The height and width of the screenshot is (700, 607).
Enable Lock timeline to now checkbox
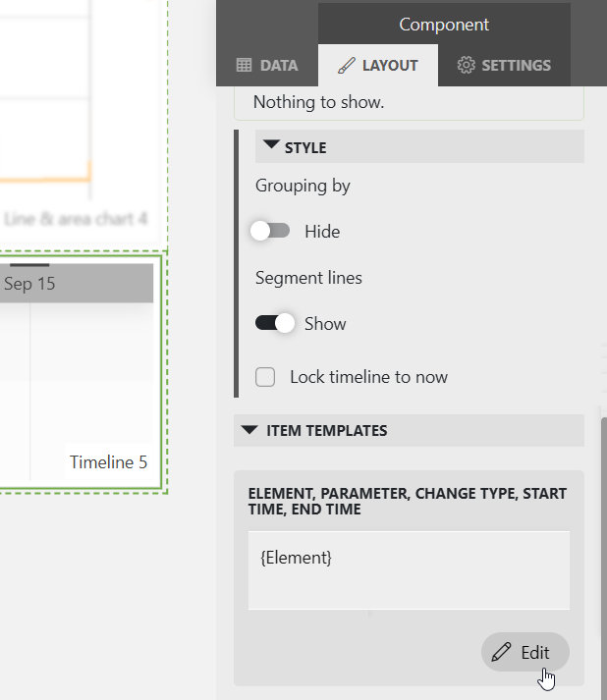point(265,377)
